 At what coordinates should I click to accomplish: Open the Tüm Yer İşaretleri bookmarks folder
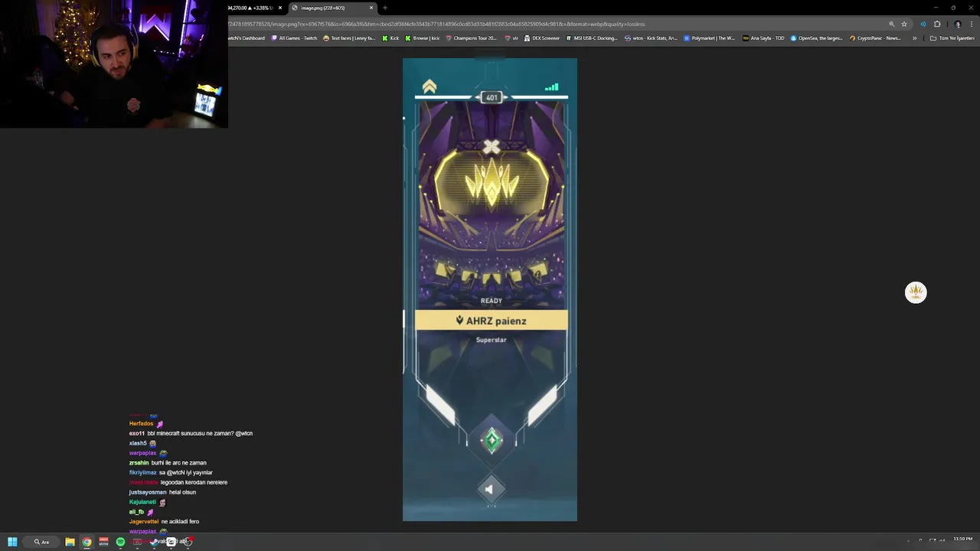click(952, 38)
